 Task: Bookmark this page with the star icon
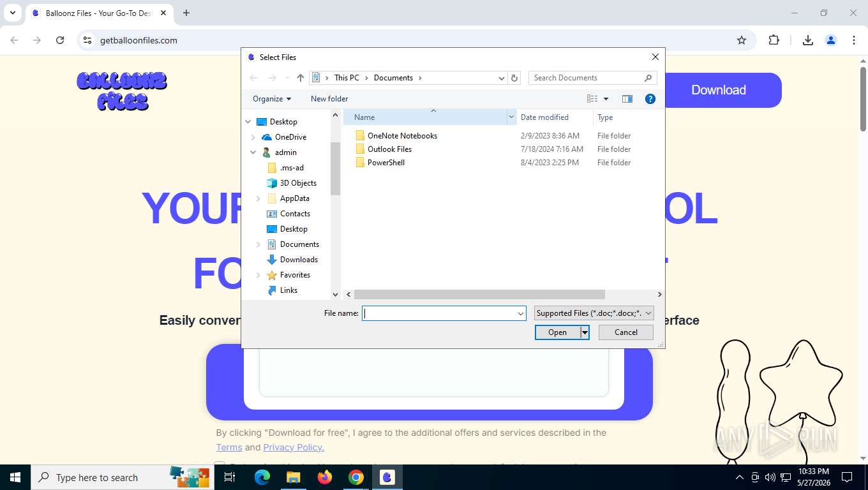point(742,40)
